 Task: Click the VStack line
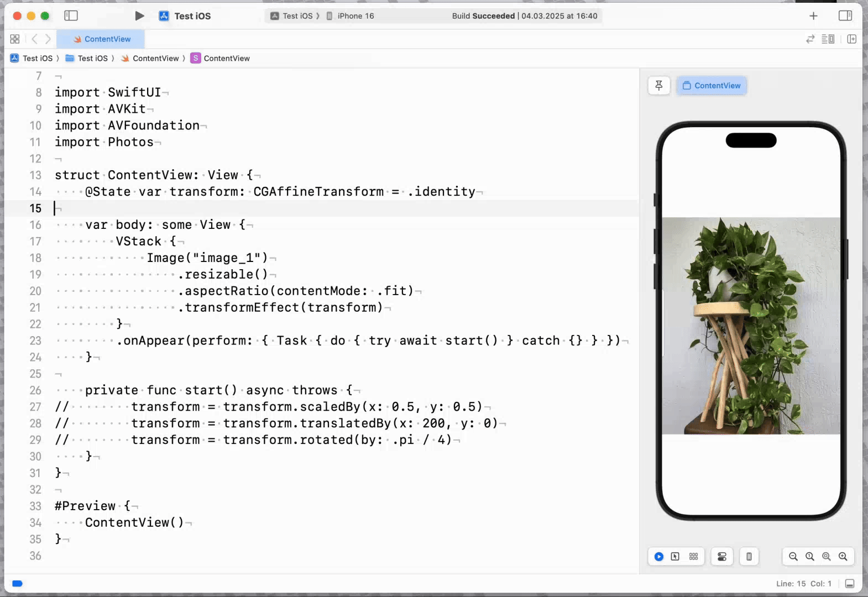pyautogui.click(x=146, y=242)
